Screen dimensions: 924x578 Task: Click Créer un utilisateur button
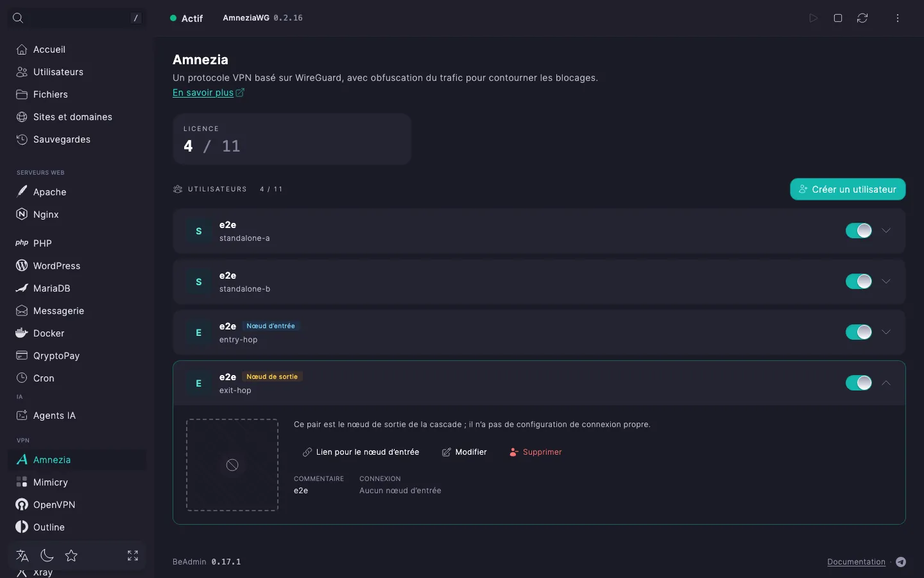click(848, 189)
